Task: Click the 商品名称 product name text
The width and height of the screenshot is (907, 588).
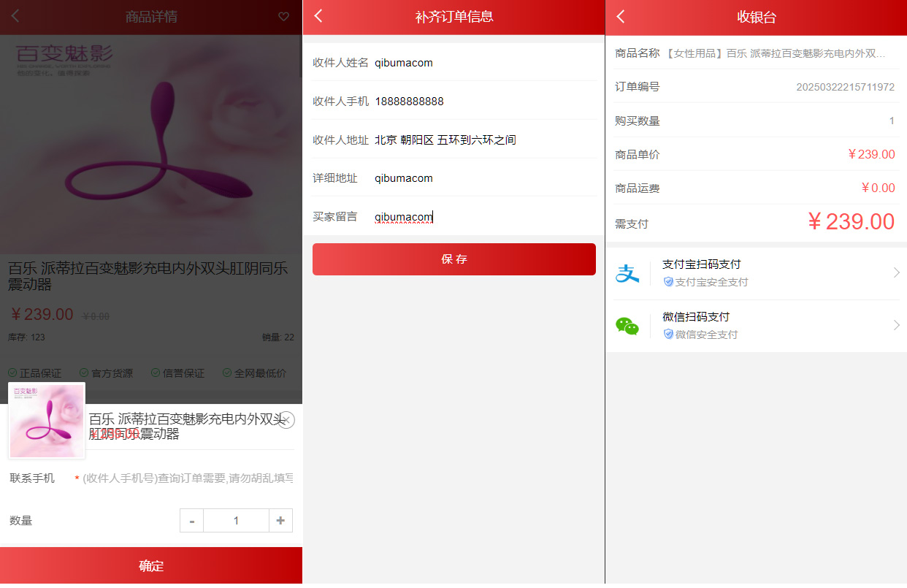Action: (x=776, y=53)
